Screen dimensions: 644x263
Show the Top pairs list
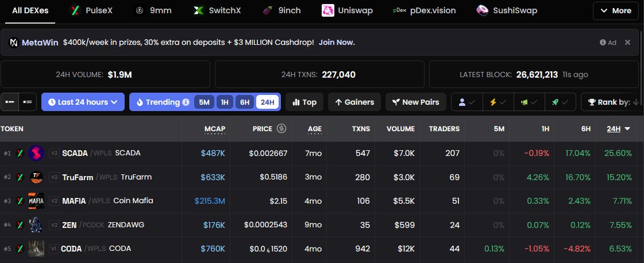point(304,102)
